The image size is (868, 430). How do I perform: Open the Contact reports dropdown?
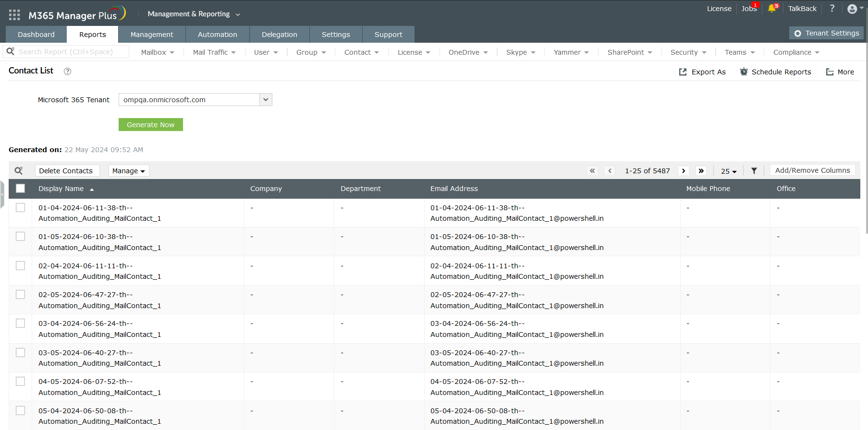pos(362,52)
